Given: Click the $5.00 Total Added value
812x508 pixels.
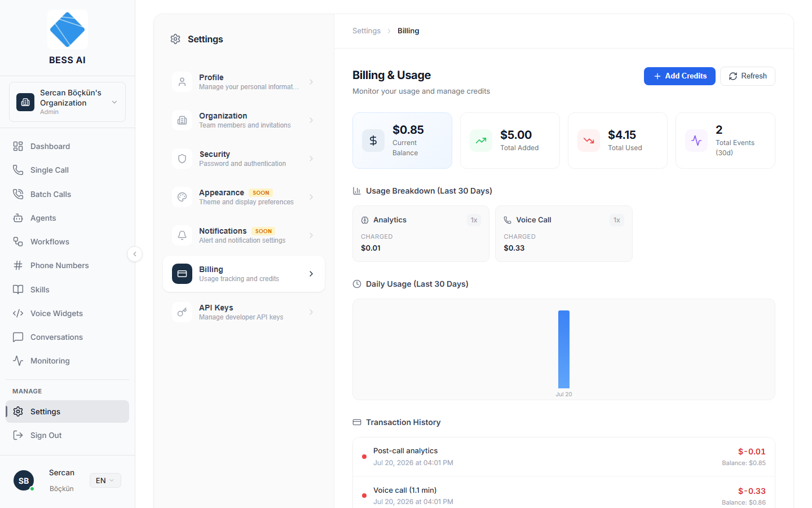Looking at the screenshot, I should (516, 135).
